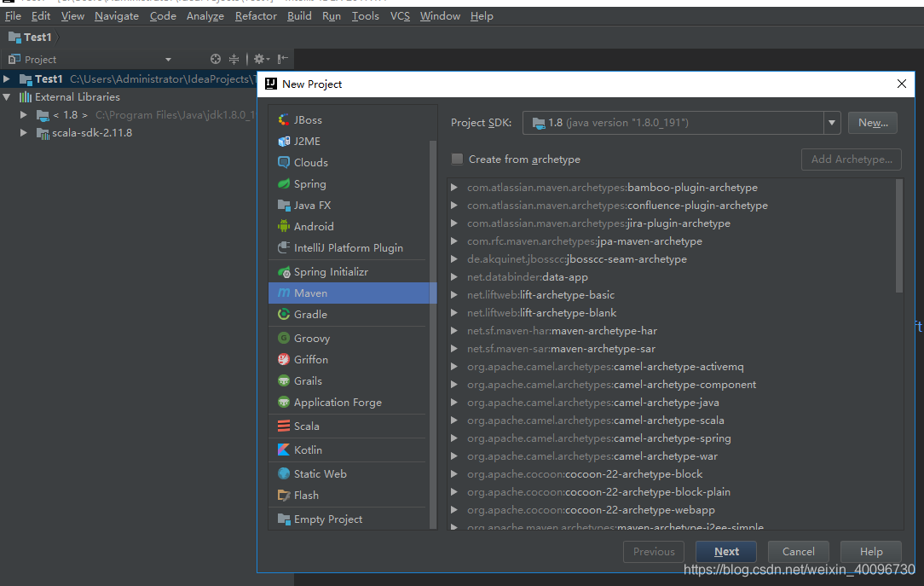924x586 pixels.
Task: Open the Tools menu
Action: point(366,16)
